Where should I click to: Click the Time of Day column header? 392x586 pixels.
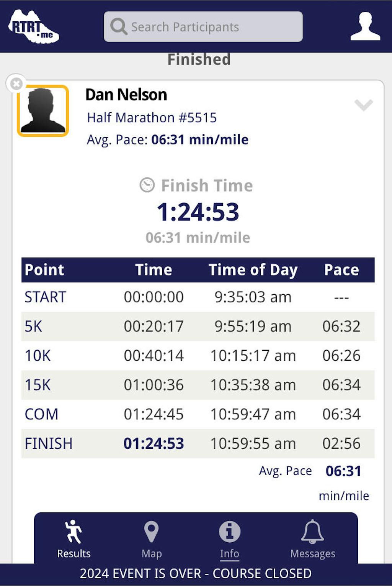click(x=253, y=270)
